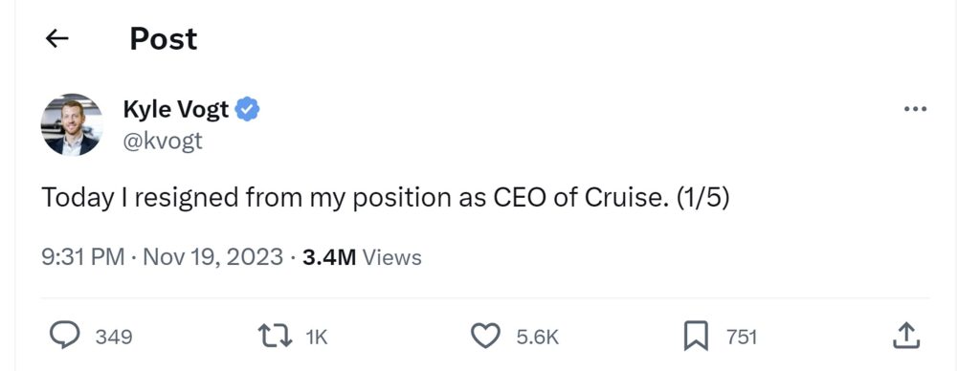Click the resignation tweet text
This screenshot has height=371, width=980.
click(386, 199)
